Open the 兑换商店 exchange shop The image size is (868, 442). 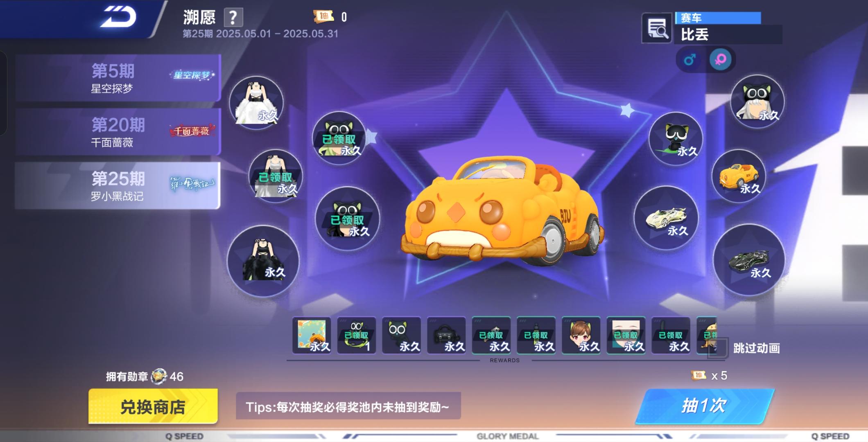click(153, 406)
